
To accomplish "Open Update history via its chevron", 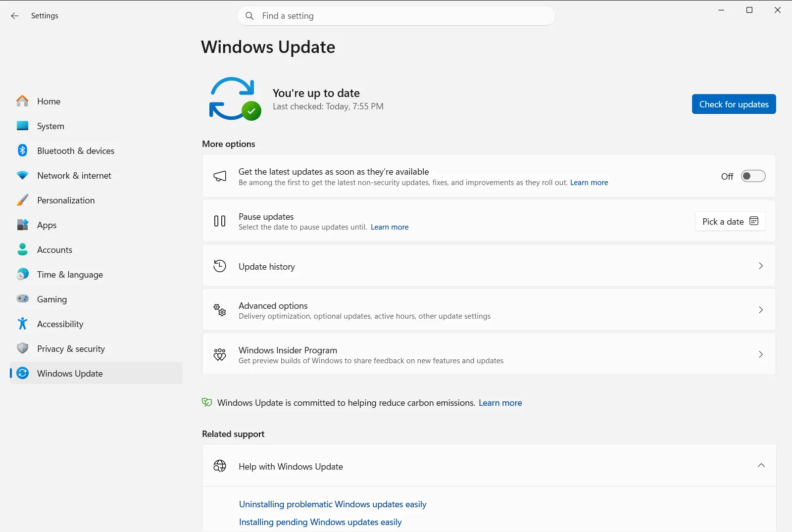I will 761,266.
